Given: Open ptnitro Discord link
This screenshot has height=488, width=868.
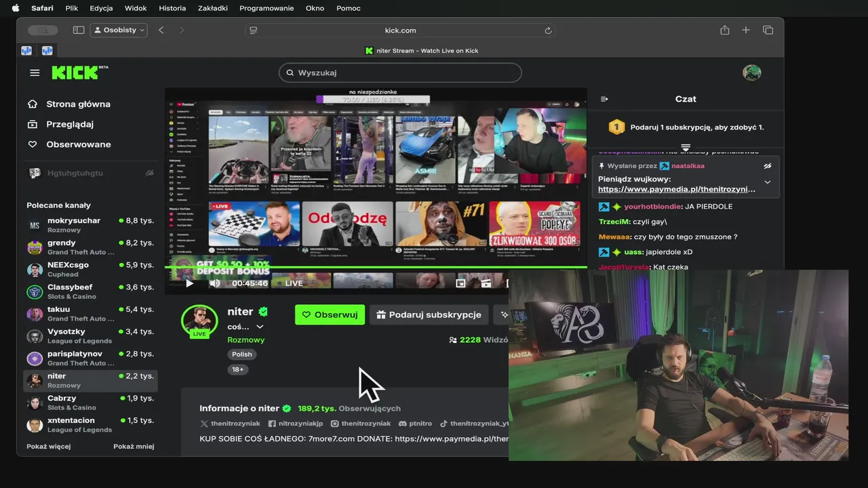Looking at the screenshot, I should (x=415, y=424).
